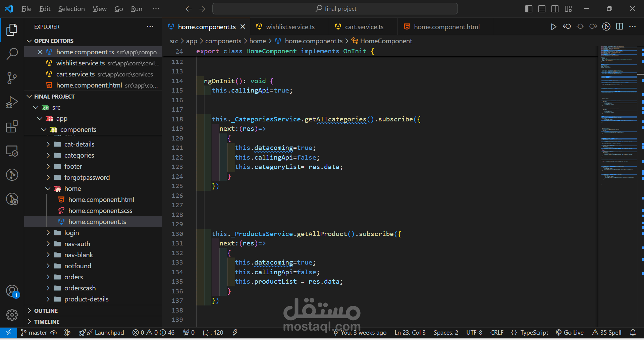644x340 pixels.
Task: Open the Customize Layout icon
Action: tap(568, 9)
